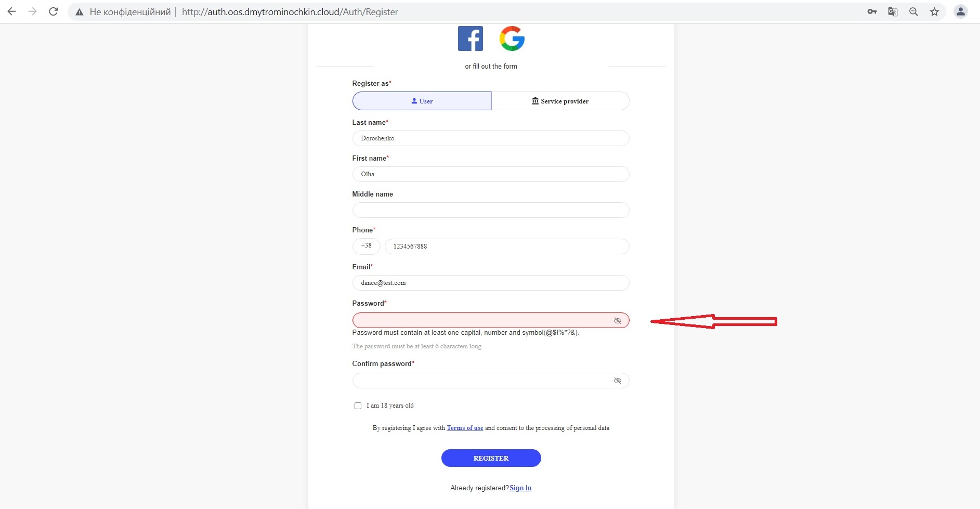Show the Password field contents
The width and height of the screenshot is (980, 509).
[x=618, y=320]
